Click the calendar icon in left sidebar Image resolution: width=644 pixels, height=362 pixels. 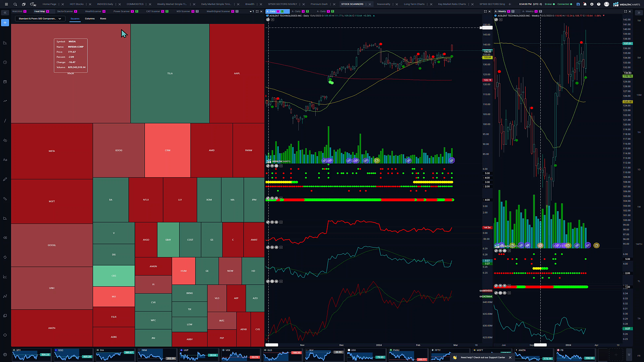click(x=5, y=82)
